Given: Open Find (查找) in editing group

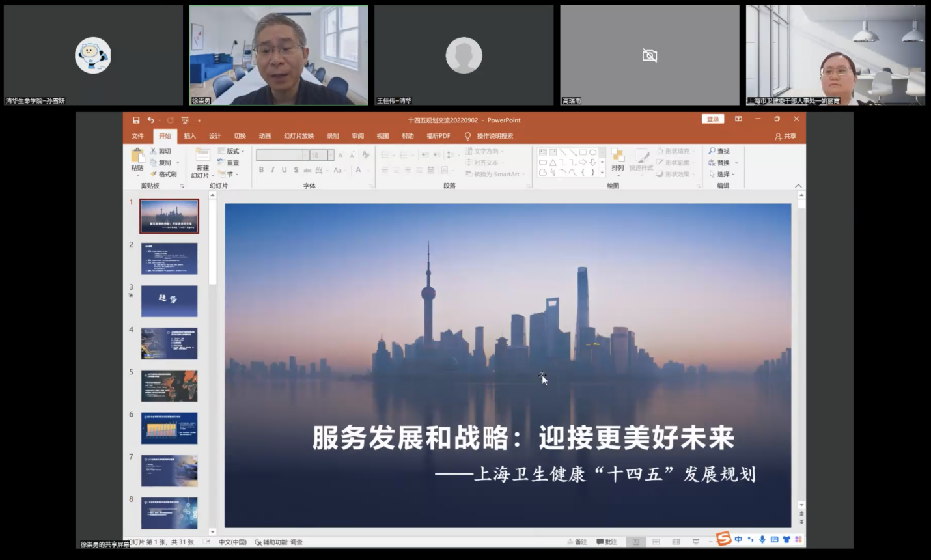Looking at the screenshot, I should (x=719, y=151).
